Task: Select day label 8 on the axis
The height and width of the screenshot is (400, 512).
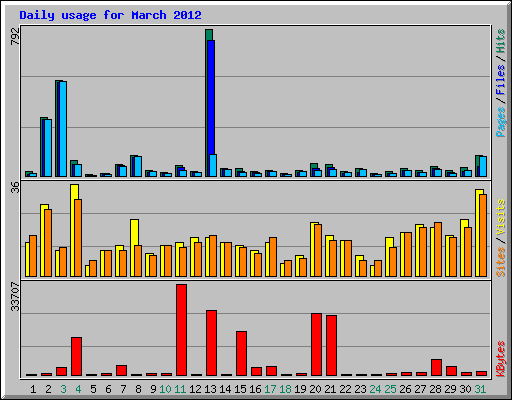Action: tap(138, 389)
